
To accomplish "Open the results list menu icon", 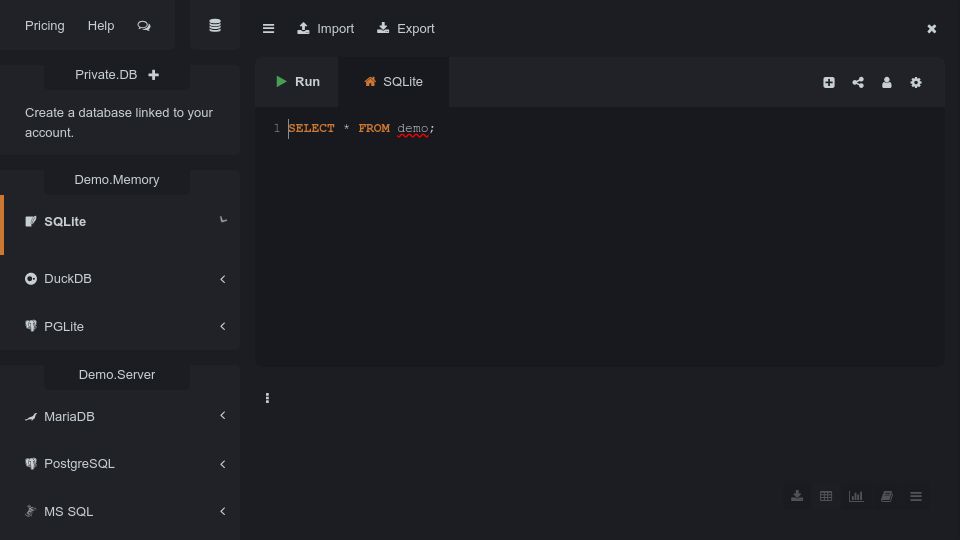I will [916, 496].
